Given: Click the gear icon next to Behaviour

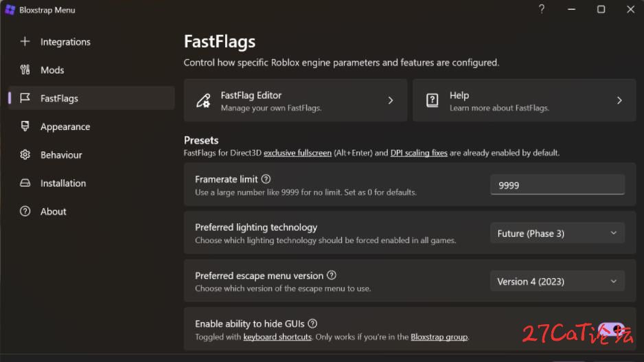Looking at the screenshot, I should [25, 155].
